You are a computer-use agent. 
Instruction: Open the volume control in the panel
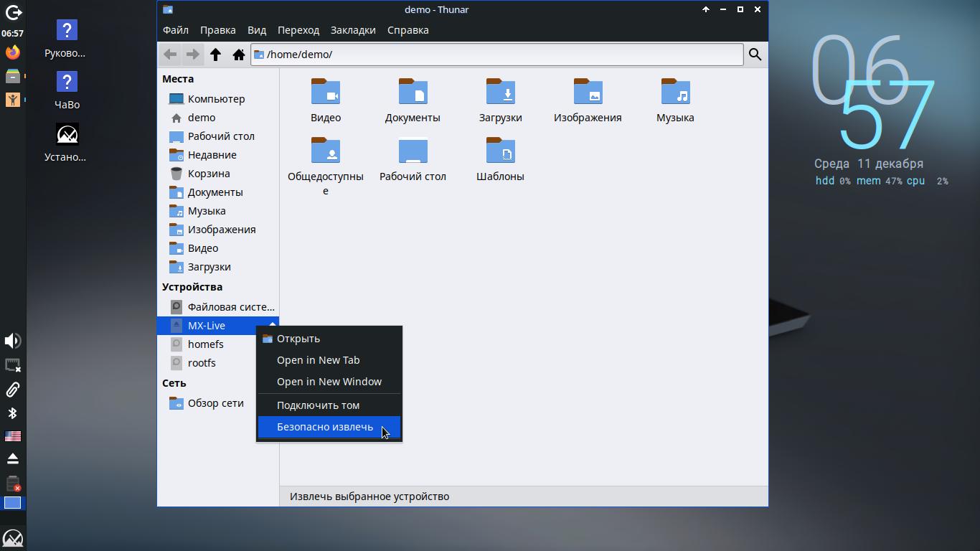(x=13, y=341)
